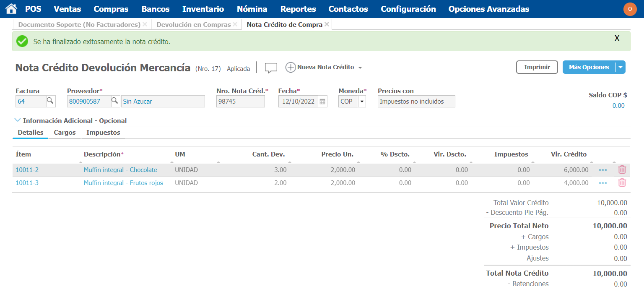The height and width of the screenshot is (292, 644).
Task: Click the orange notification badge
Action: tap(630, 9)
